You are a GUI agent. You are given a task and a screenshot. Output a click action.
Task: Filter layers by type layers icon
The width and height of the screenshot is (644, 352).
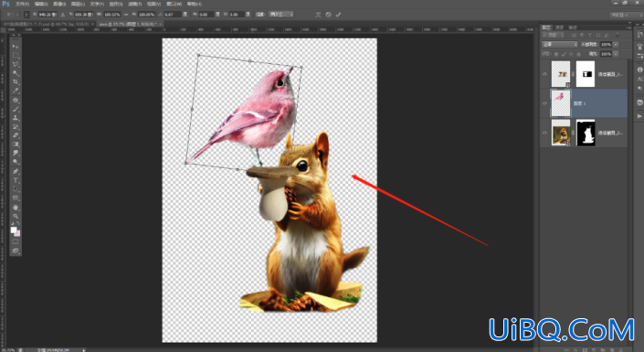coord(590,36)
